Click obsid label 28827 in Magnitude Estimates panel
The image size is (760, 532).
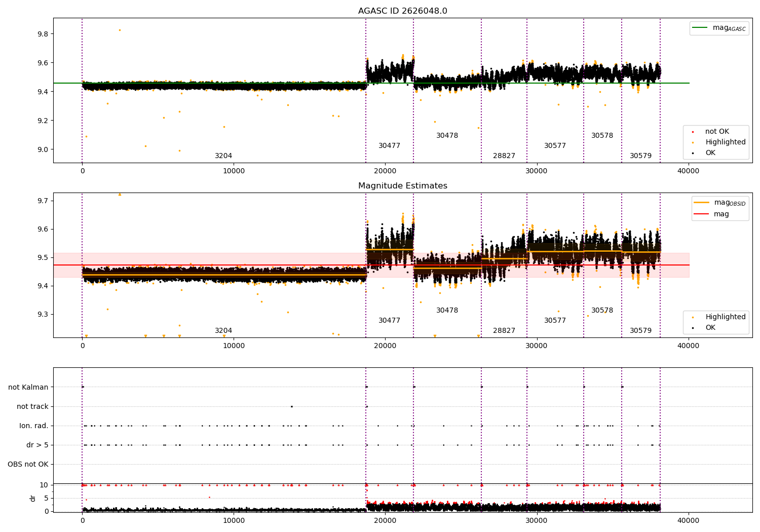504,331
